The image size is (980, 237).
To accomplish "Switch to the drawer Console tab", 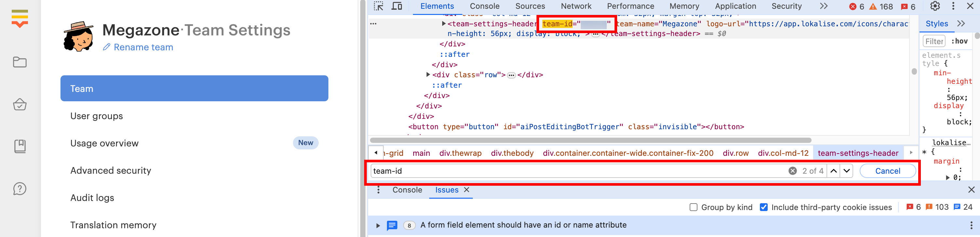I will (x=407, y=190).
